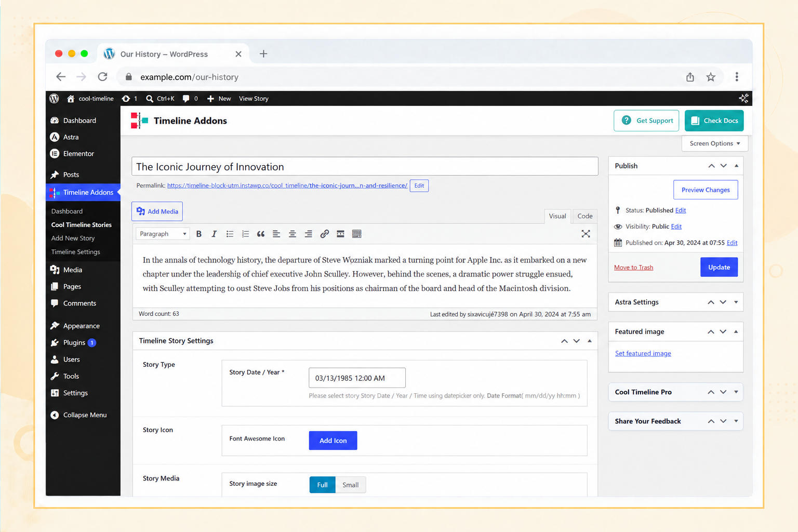Expand the Share Your Feedback metabox

click(x=736, y=421)
